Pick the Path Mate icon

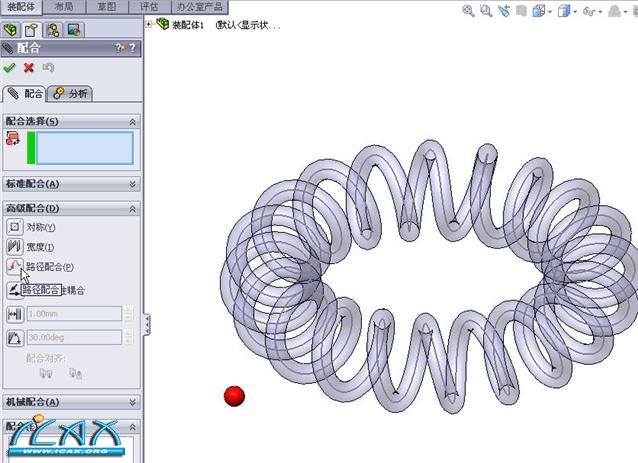(x=15, y=267)
